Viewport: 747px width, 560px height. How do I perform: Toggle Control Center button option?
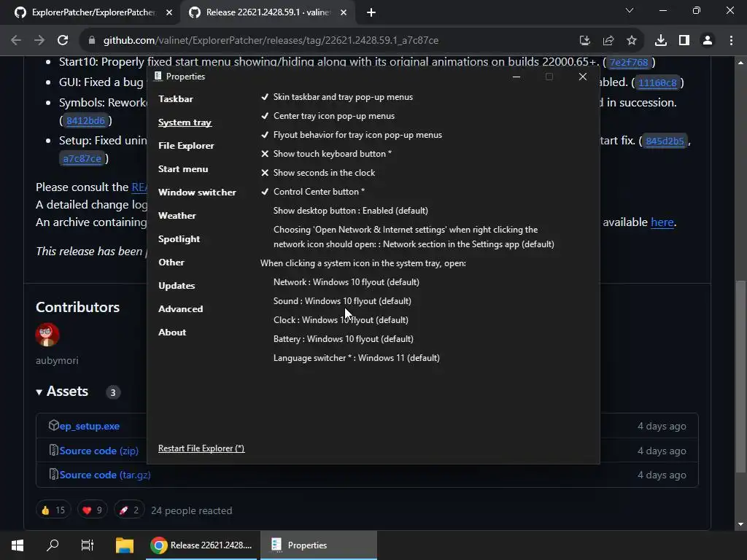coord(312,192)
